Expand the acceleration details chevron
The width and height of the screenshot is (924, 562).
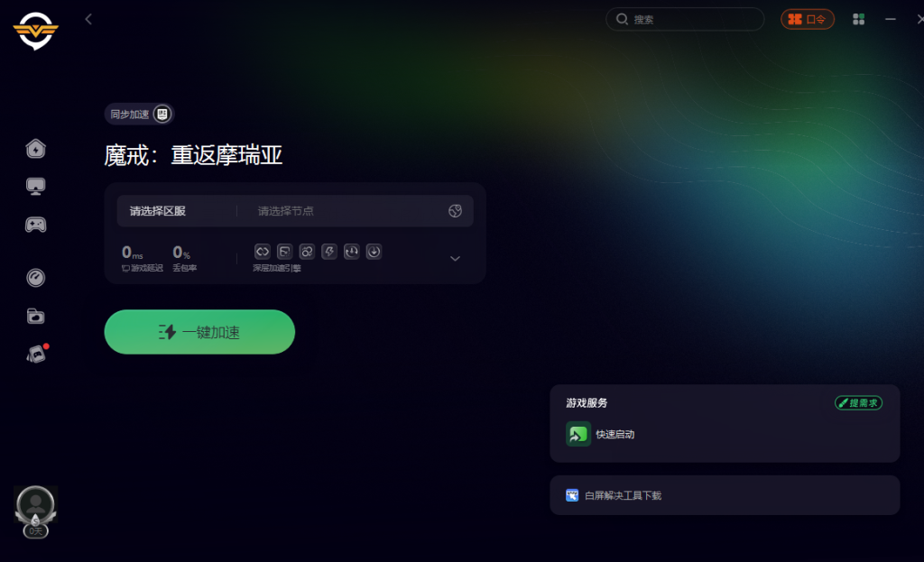455,259
